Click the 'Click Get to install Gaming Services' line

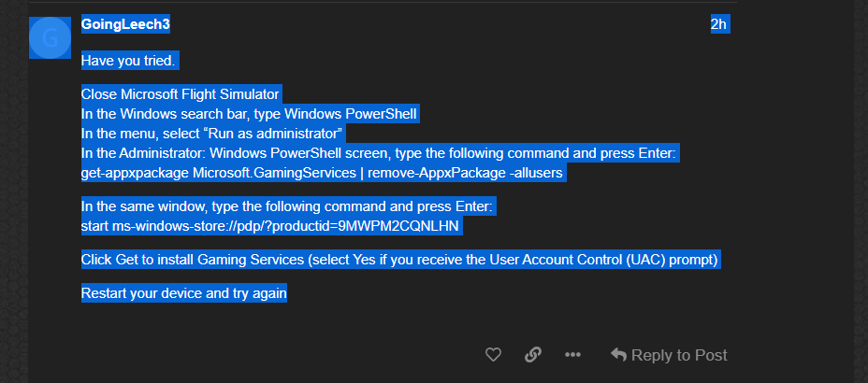click(x=399, y=260)
